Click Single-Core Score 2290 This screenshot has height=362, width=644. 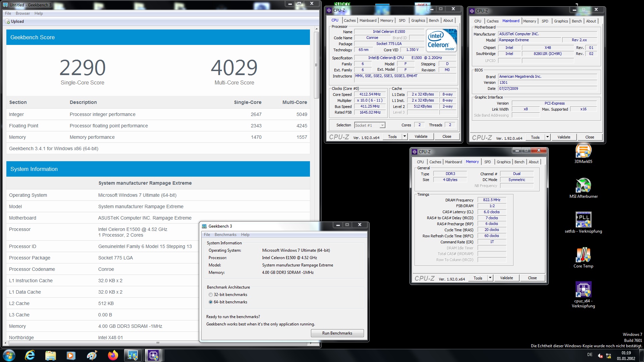point(83,67)
